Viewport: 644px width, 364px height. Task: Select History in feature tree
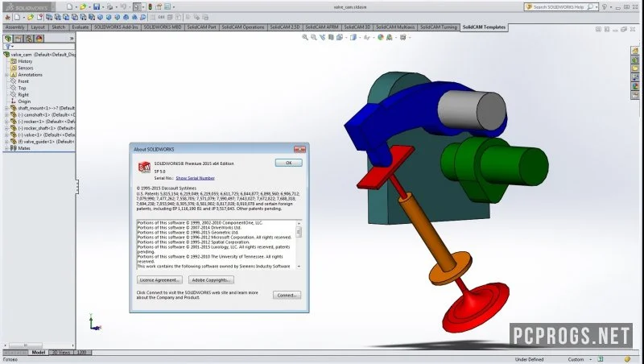coord(25,61)
